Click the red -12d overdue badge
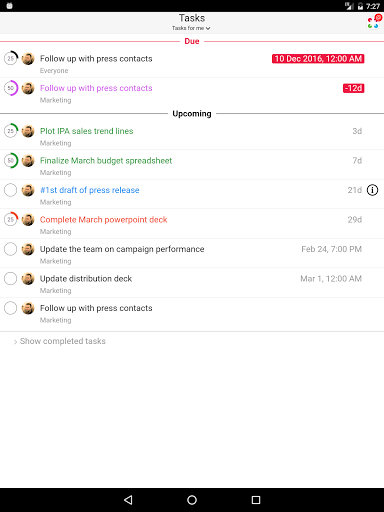384x512 pixels. (x=354, y=88)
